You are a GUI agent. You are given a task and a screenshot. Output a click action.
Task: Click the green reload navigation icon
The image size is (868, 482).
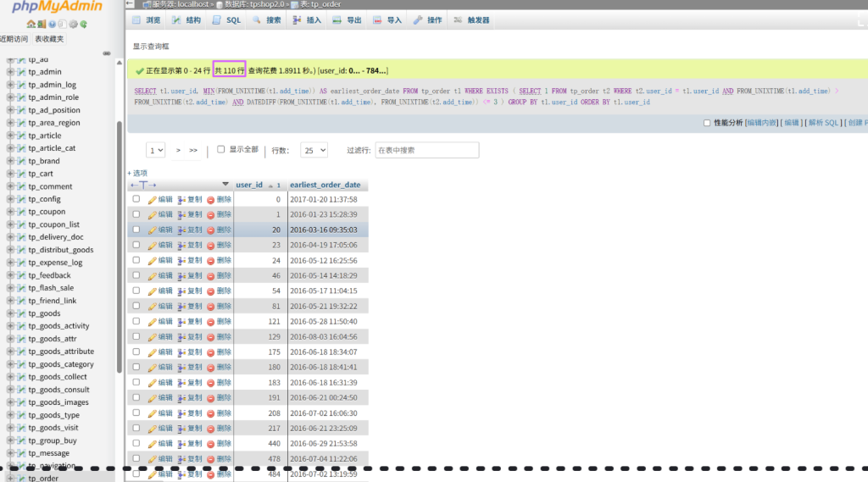point(83,25)
